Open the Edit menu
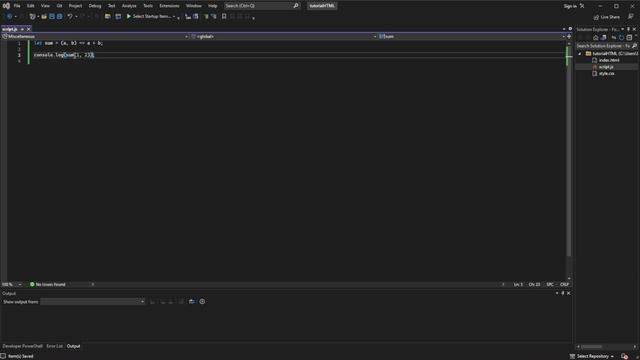 (31, 6)
